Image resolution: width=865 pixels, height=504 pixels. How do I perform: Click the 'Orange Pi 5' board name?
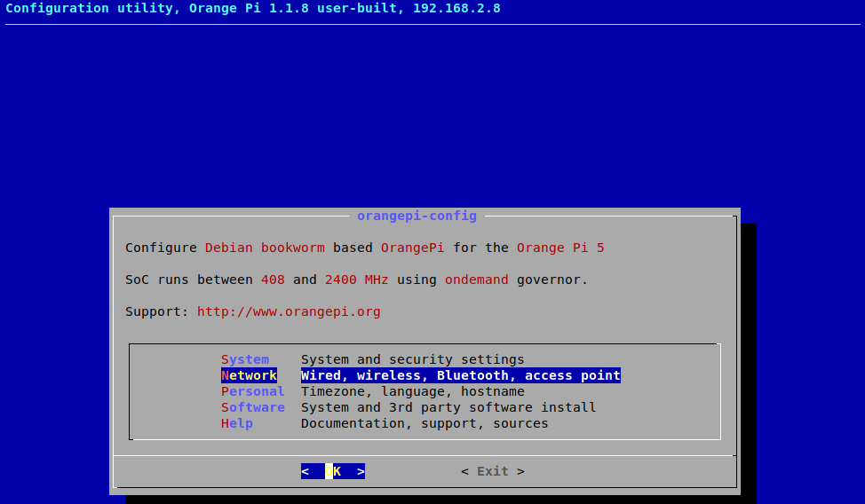tap(560, 248)
